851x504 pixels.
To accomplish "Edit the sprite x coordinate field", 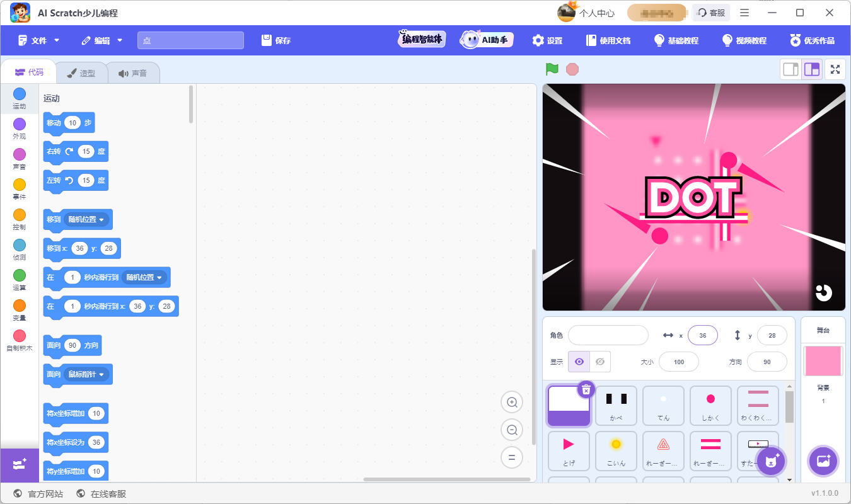I will pos(703,336).
